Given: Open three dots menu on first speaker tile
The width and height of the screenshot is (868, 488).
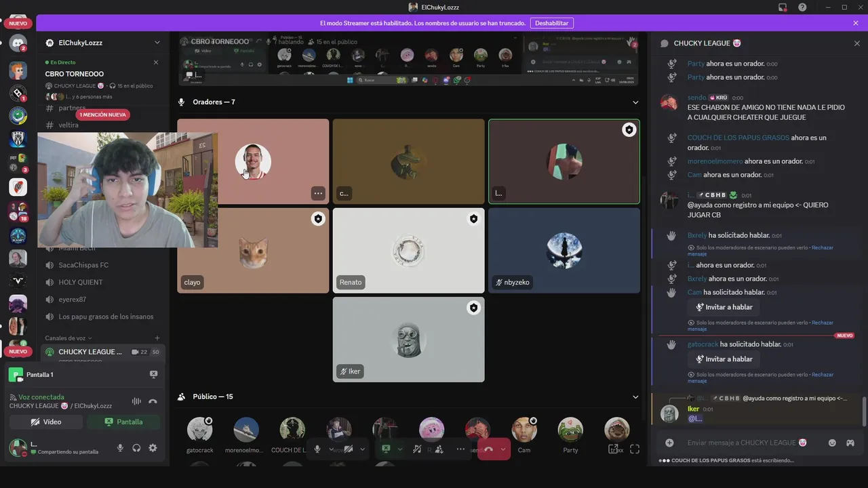Looking at the screenshot, I should (x=318, y=193).
